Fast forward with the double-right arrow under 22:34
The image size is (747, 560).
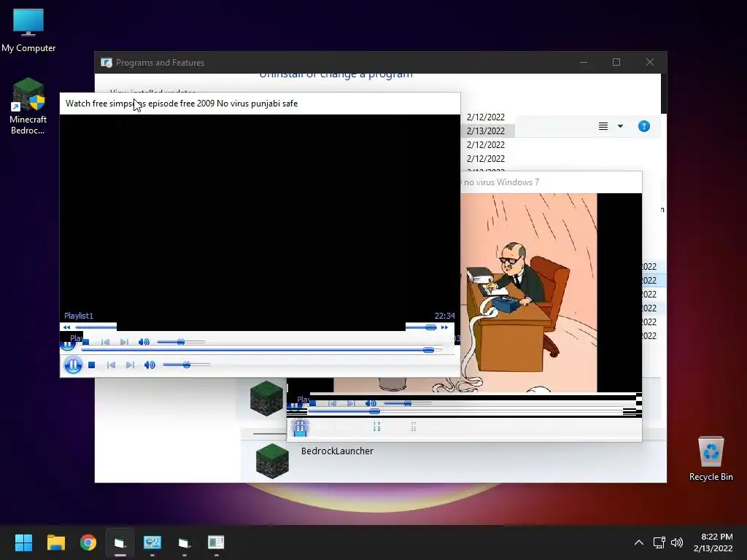(x=444, y=327)
